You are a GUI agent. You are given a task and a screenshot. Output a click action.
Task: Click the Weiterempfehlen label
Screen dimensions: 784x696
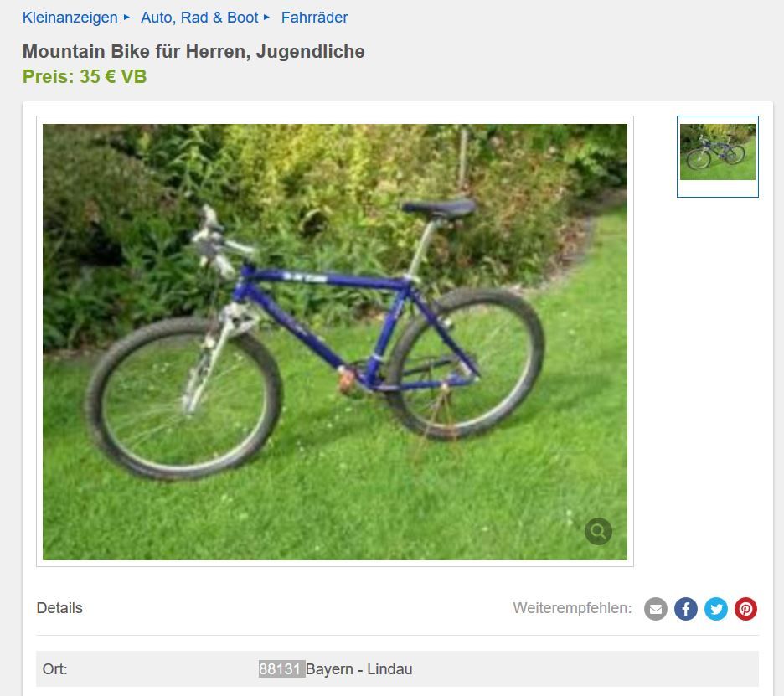pos(572,608)
